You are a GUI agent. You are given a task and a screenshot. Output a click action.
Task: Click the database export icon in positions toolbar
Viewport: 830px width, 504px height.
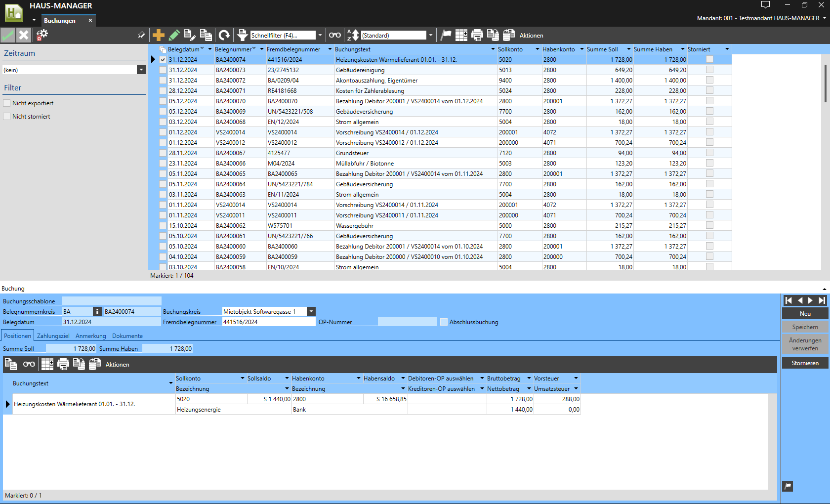(x=95, y=364)
